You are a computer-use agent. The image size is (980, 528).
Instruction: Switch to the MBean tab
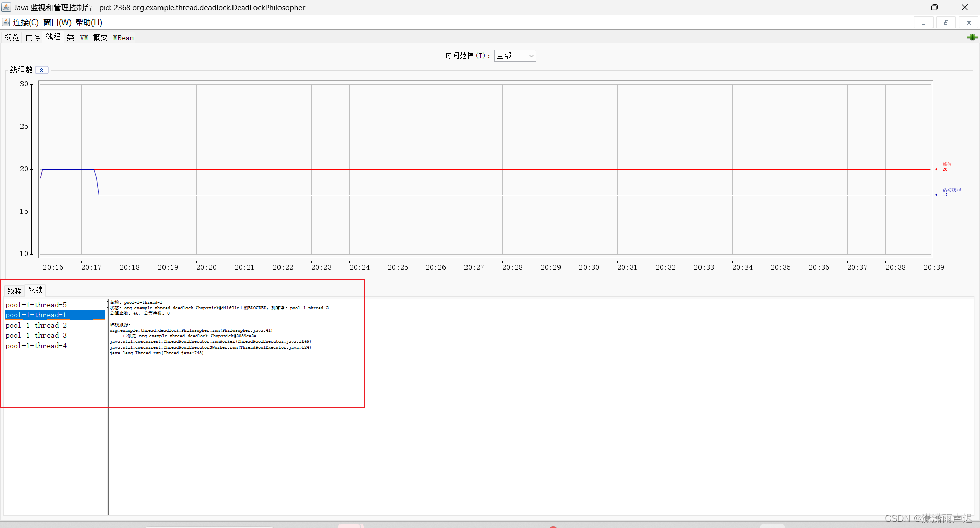point(124,38)
